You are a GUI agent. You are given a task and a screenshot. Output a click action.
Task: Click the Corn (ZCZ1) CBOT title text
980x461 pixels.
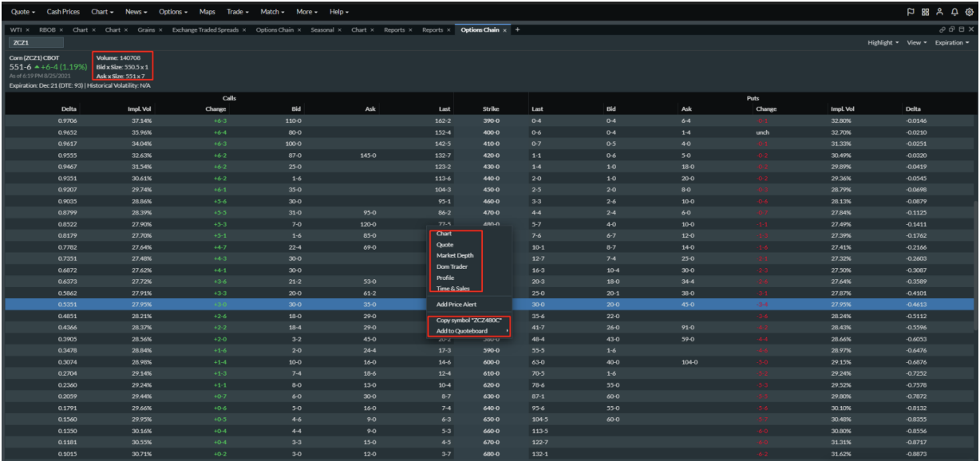click(34, 58)
